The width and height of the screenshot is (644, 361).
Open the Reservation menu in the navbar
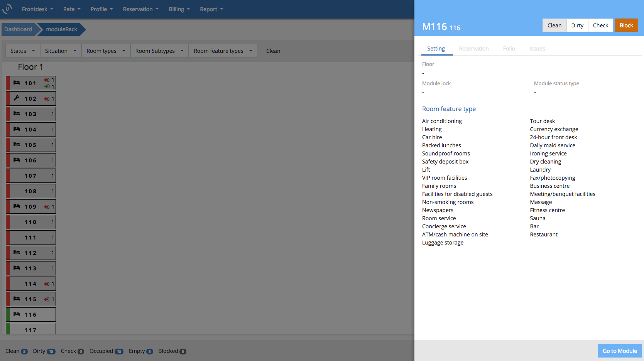pyautogui.click(x=140, y=9)
